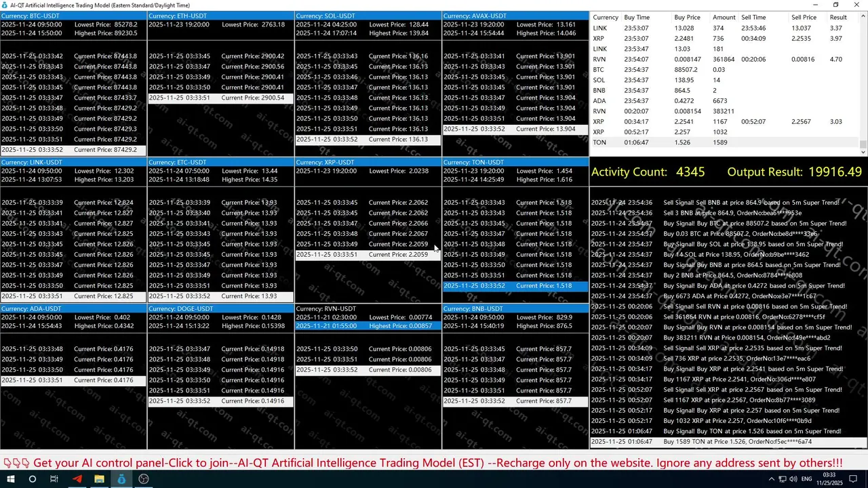Click the 'Currency: LINK-USDT' panel header
868x488 pixels.
tap(73, 163)
